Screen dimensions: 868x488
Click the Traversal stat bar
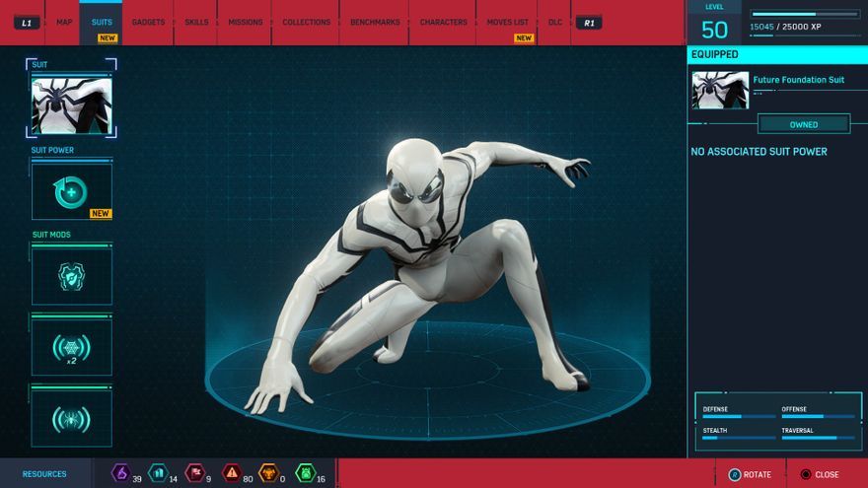pos(818,438)
